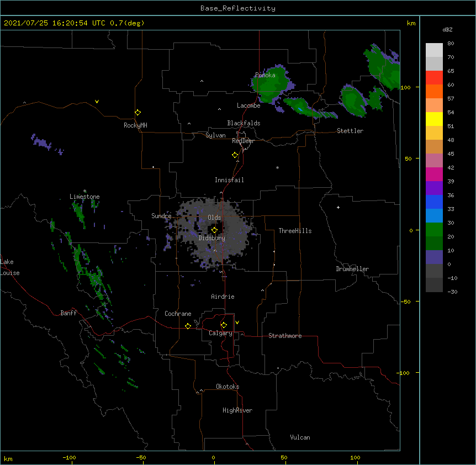Select the 39 dBZ purple color swatch

coord(434,188)
